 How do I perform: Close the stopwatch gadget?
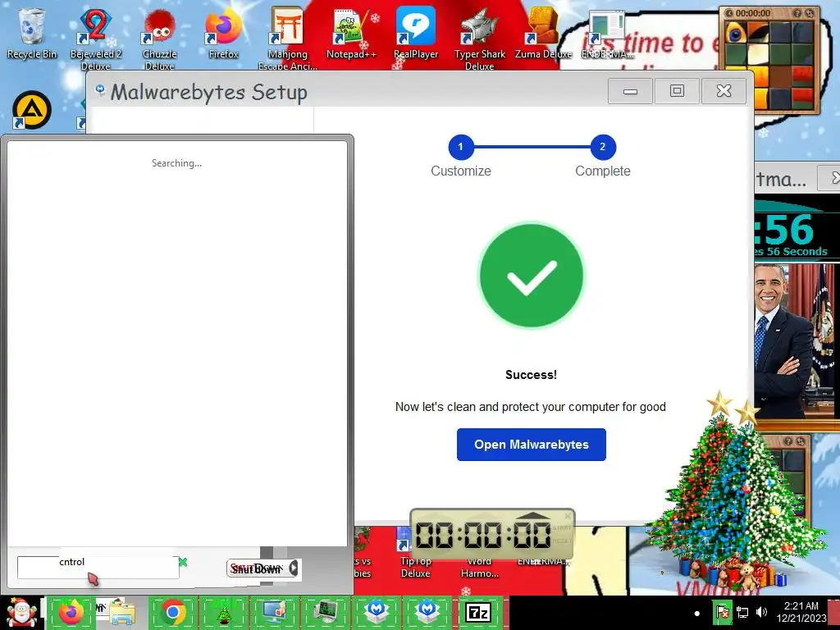coord(568,516)
